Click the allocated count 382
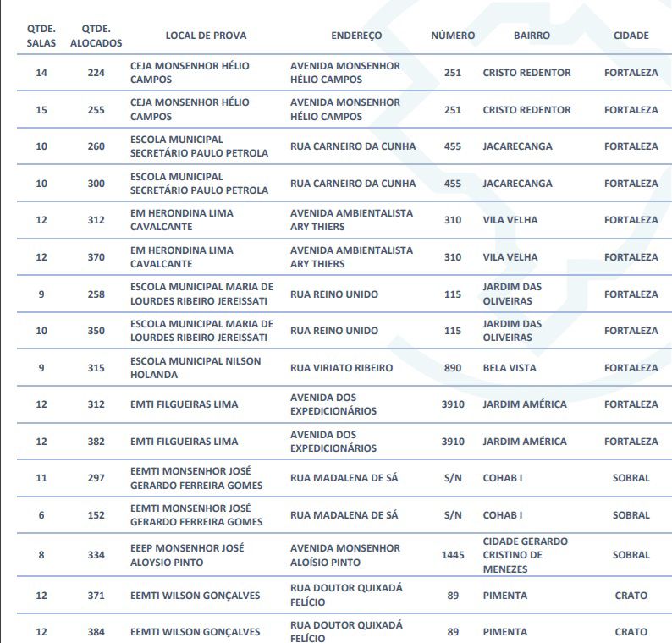Screen dimensions: 672x643 click(96, 442)
